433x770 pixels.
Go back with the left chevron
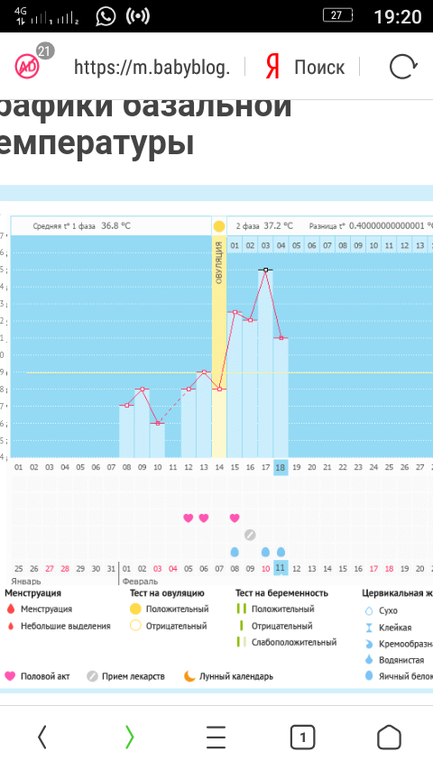point(42,737)
